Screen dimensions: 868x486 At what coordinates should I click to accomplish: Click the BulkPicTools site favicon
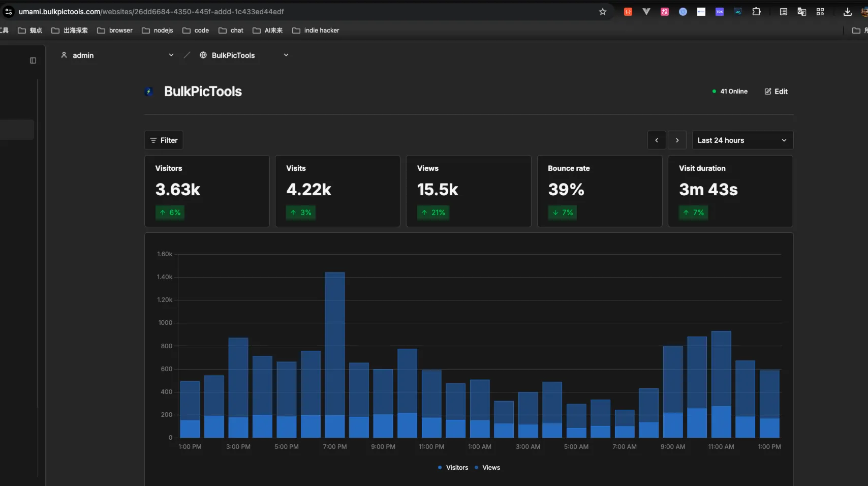tap(149, 92)
